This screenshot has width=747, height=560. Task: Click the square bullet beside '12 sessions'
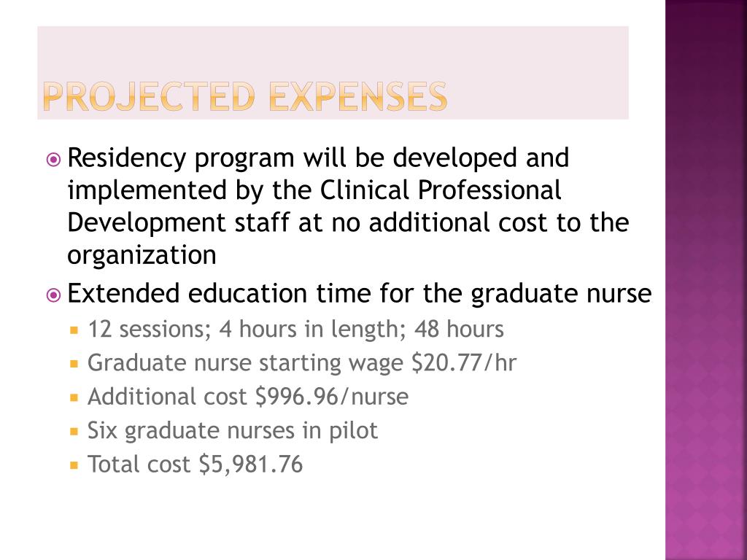click(x=74, y=330)
